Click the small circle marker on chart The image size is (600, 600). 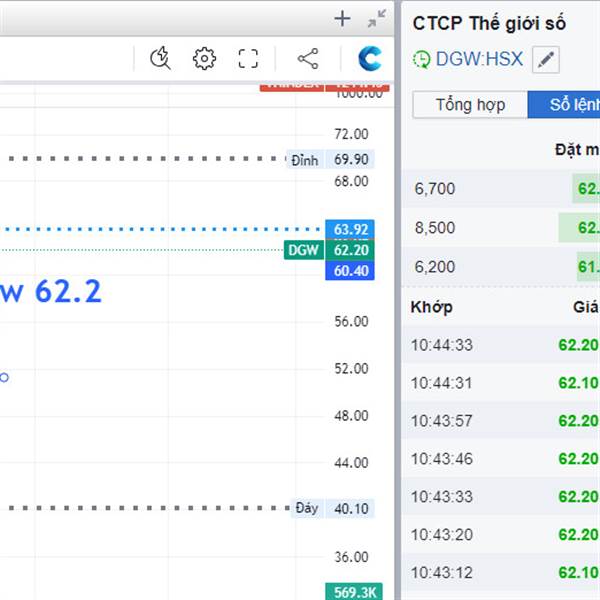(4, 378)
